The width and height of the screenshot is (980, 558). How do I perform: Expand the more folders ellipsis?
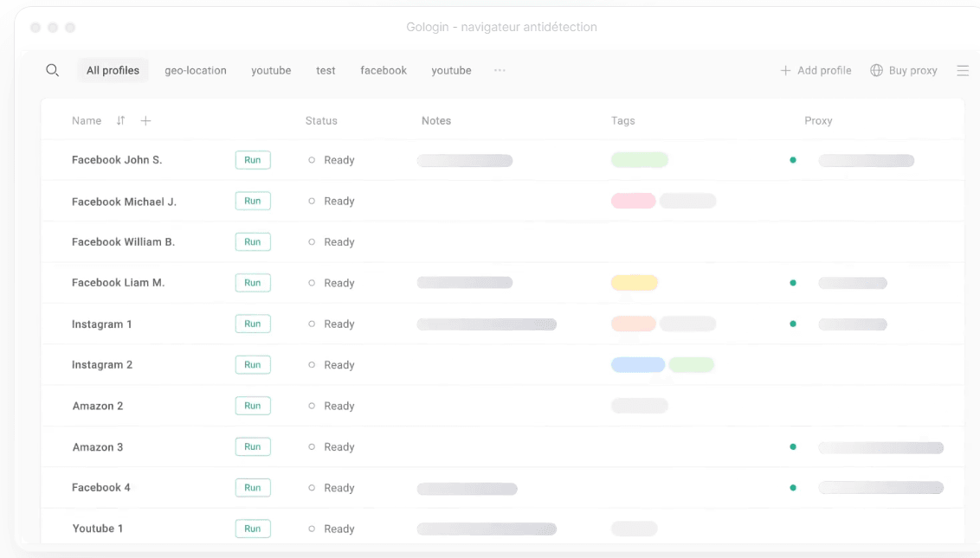coord(500,71)
